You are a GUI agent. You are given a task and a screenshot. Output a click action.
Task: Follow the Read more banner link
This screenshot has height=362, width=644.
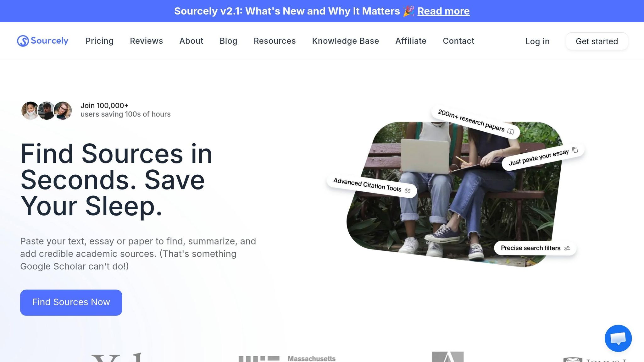[x=443, y=11]
